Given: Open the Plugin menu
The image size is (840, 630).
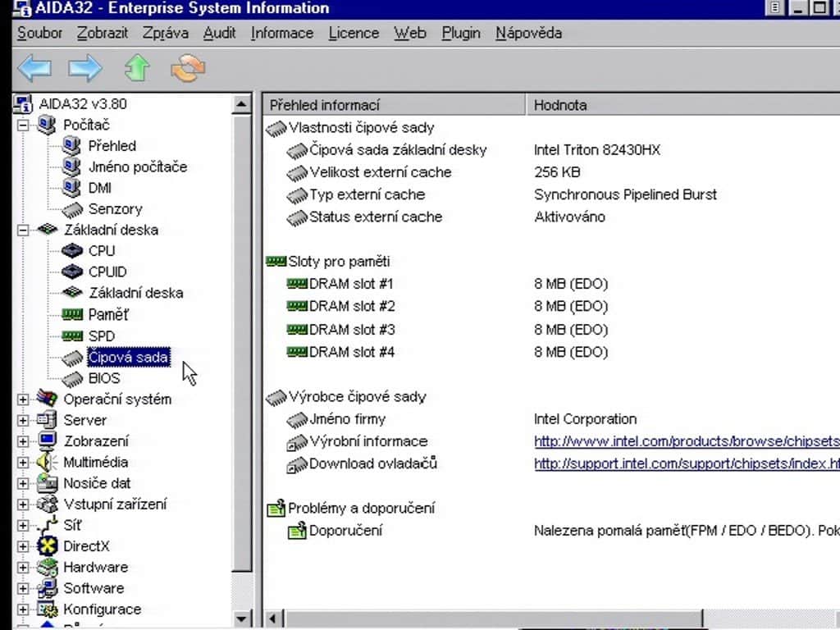Looking at the screenshot, I should [x=461, y=33].
